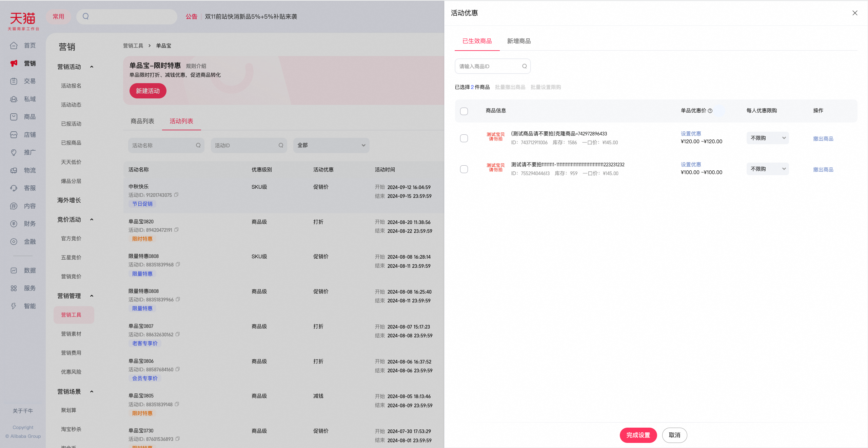Click the help icon next to 单品优惠价

coord(710,111)
